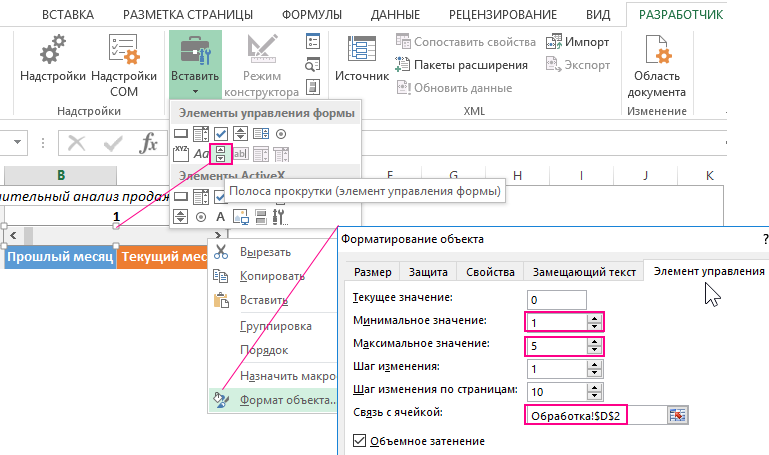
Task: Click the control properties icon beside Режим конструктора
Action: (x=312, y=41)
